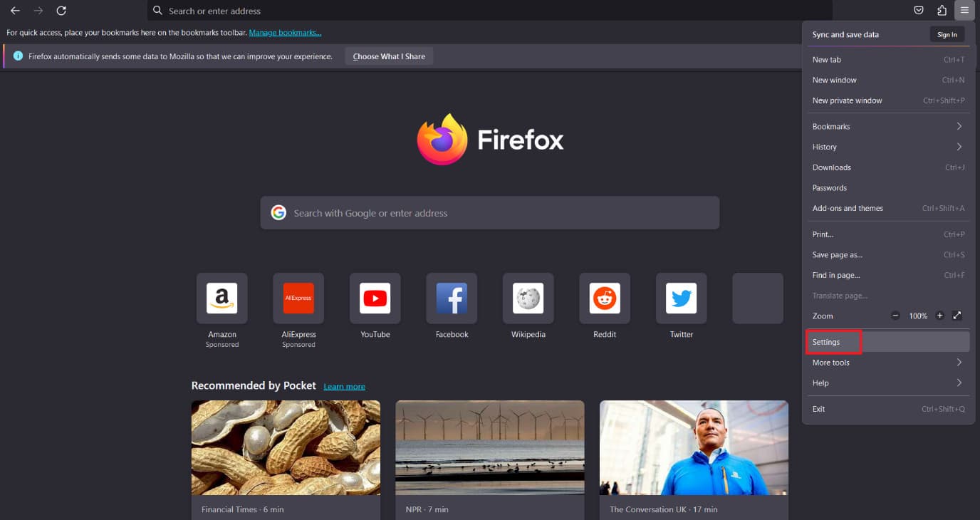Click Sync and save data header
The width and height of the screenshot is (980, 520).
(845, 34)
